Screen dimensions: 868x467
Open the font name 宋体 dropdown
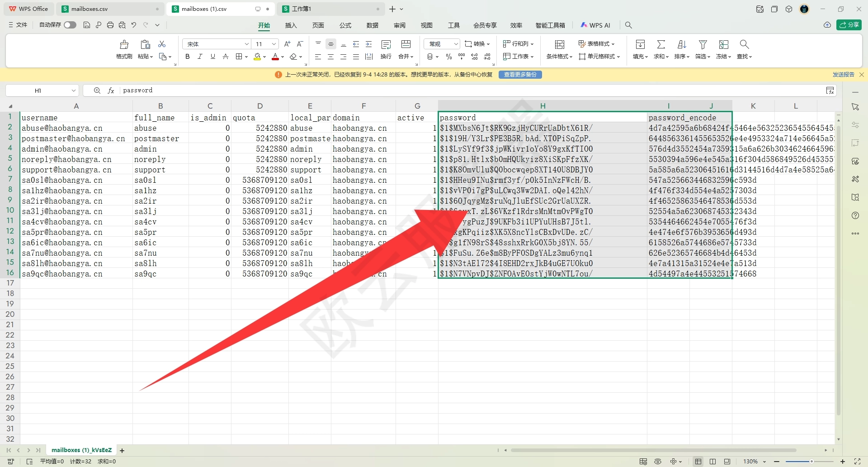tap(247, 44)
